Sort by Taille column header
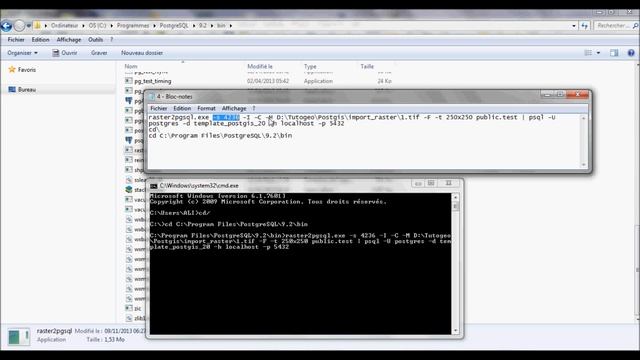The height and width of the screenshot is (360, 640). tap(367, 66)
